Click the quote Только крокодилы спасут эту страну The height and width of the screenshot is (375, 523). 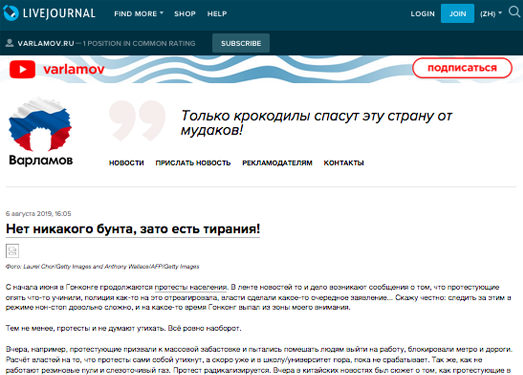pyautogui.click(x=316, y=123)
